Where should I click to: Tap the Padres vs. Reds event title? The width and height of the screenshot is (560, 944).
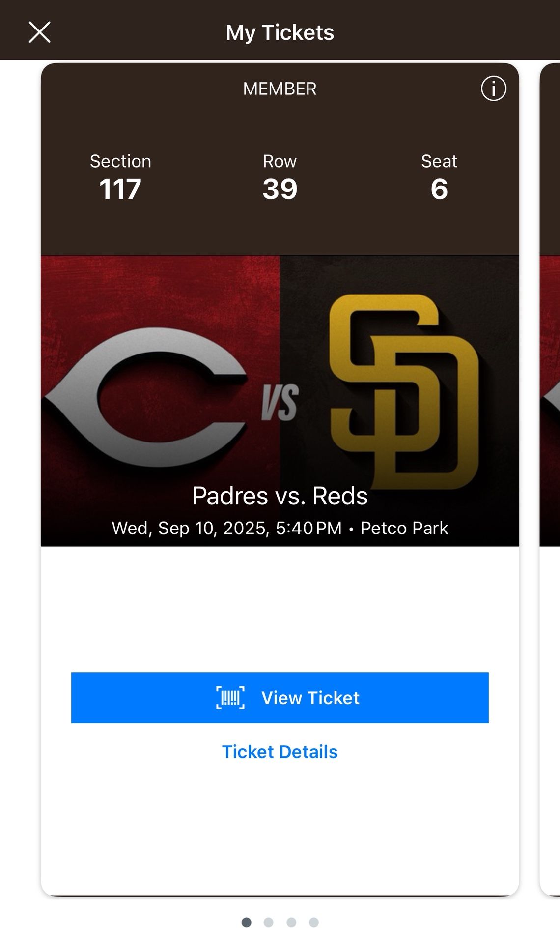click(x=280, y=496)
